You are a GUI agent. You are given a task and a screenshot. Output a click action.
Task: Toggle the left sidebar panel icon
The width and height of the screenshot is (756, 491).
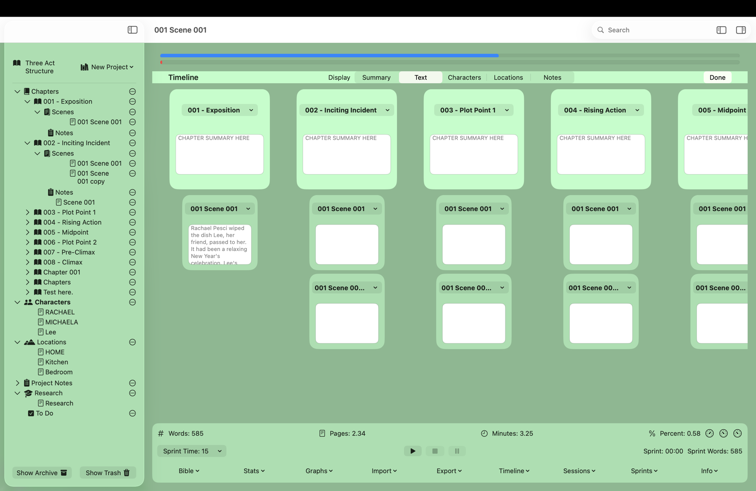pos(132,30)
